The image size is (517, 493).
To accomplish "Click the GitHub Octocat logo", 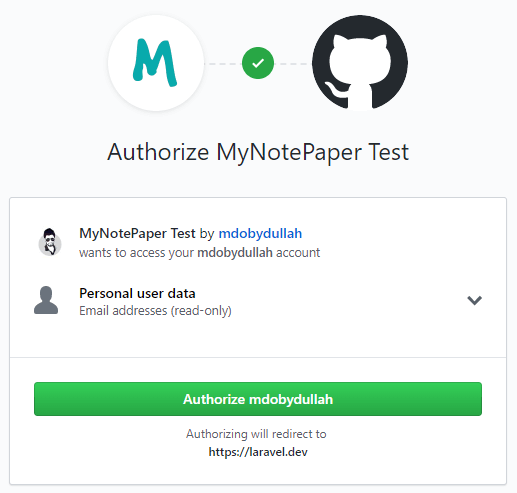I will 360,63.
